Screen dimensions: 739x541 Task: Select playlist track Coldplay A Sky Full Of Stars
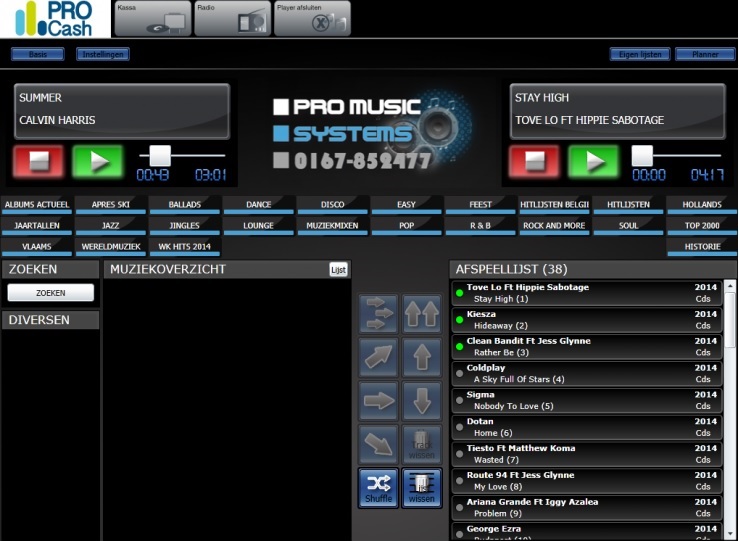[x=587, y=374]
